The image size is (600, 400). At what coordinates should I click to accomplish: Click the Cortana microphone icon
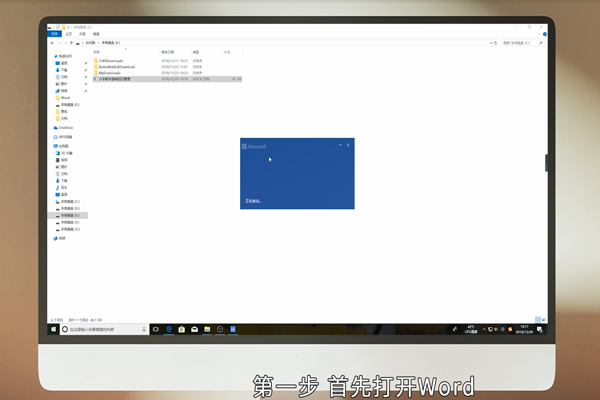(144, 329)
